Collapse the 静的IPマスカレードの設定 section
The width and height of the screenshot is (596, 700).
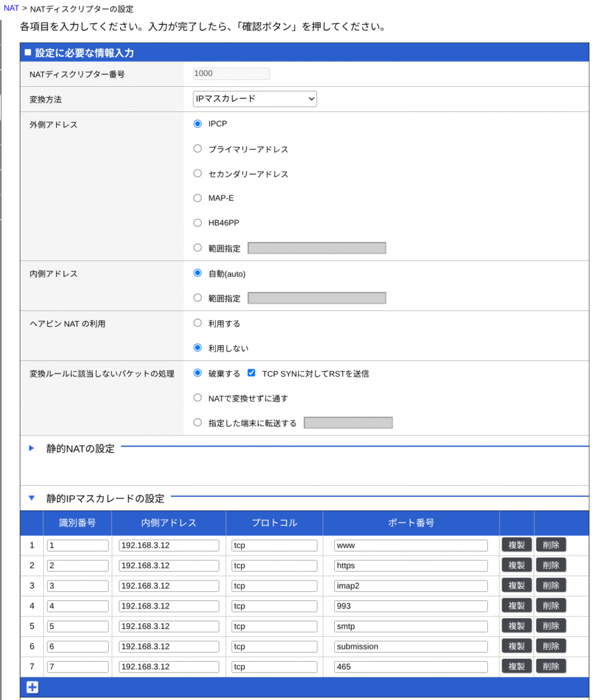pos(31,498)
